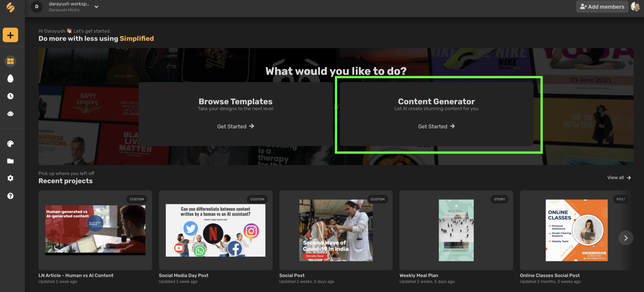Click the View all link
Image resolution: width=644 pixels, height=292 pixels.
coord(619,178)
